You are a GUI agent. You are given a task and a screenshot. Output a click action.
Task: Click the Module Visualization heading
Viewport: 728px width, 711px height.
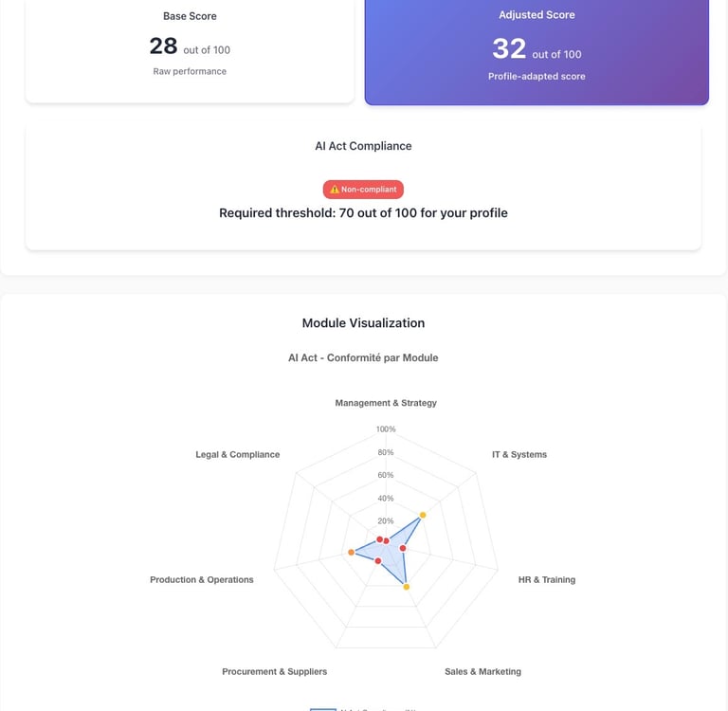pyautogui.click(x=363, y=323)
